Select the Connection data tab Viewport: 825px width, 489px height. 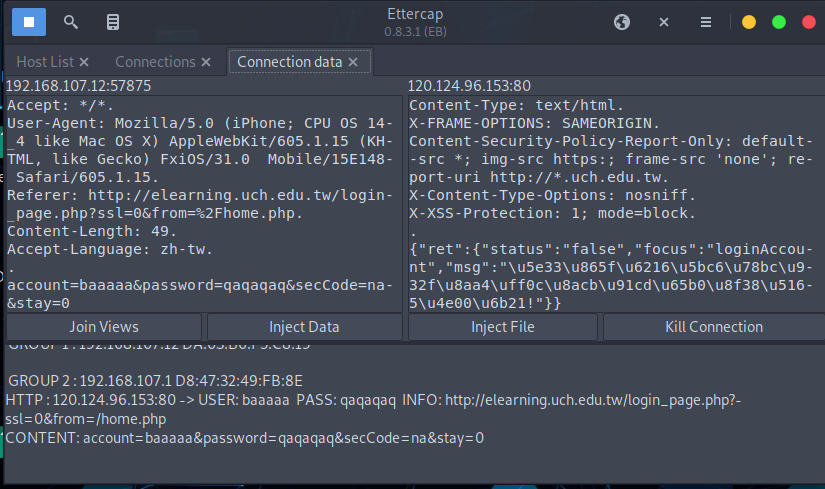[x=289, y=62]
